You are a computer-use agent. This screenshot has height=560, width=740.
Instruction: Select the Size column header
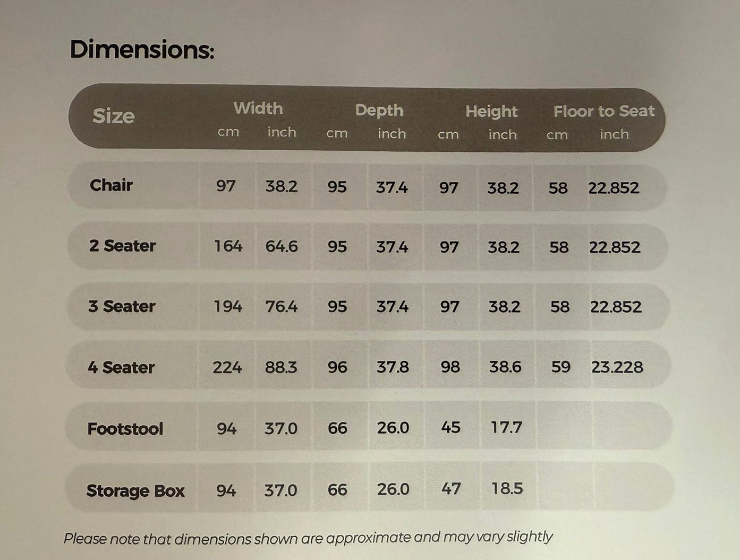114,116
